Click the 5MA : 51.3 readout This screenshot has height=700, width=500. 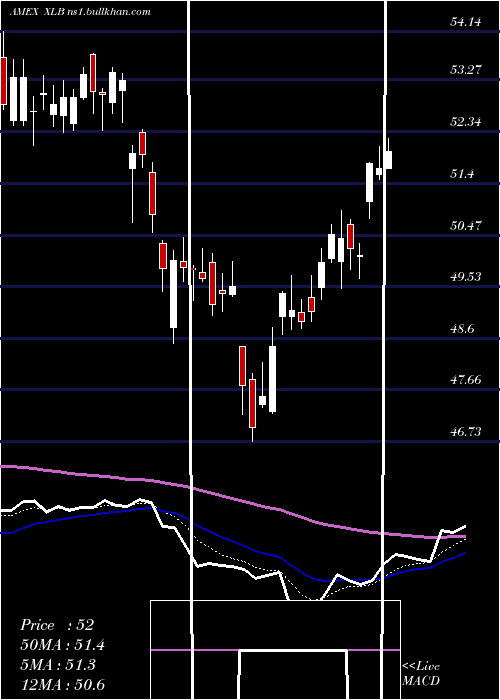[57, 665]
